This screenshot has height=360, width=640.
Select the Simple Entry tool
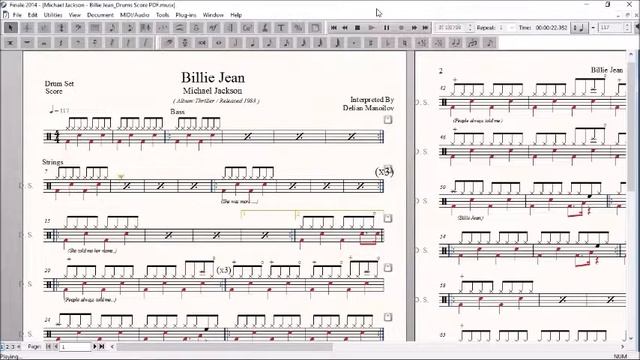112,28
